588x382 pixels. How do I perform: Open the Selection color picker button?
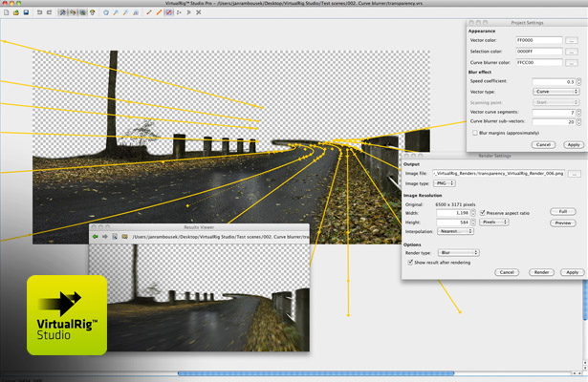[x=572, y=52]
